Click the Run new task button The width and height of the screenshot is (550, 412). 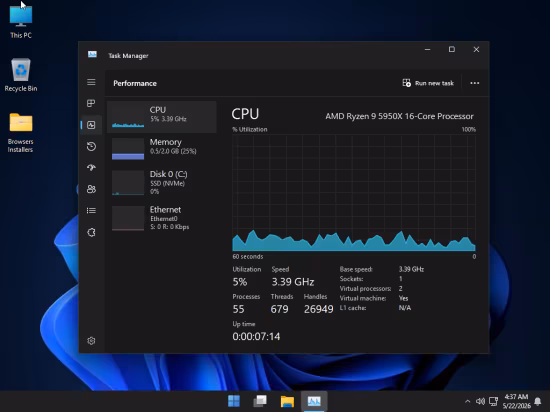tap(428, 83)
